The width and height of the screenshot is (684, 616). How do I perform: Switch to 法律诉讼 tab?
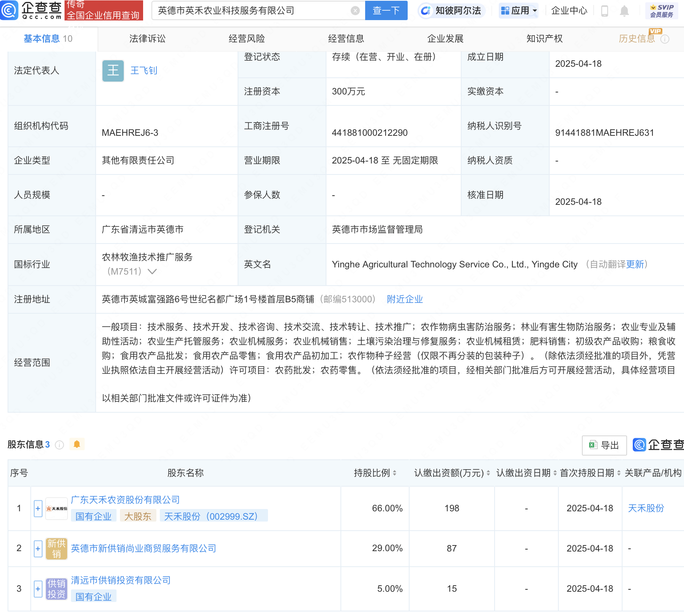[147, 39]
